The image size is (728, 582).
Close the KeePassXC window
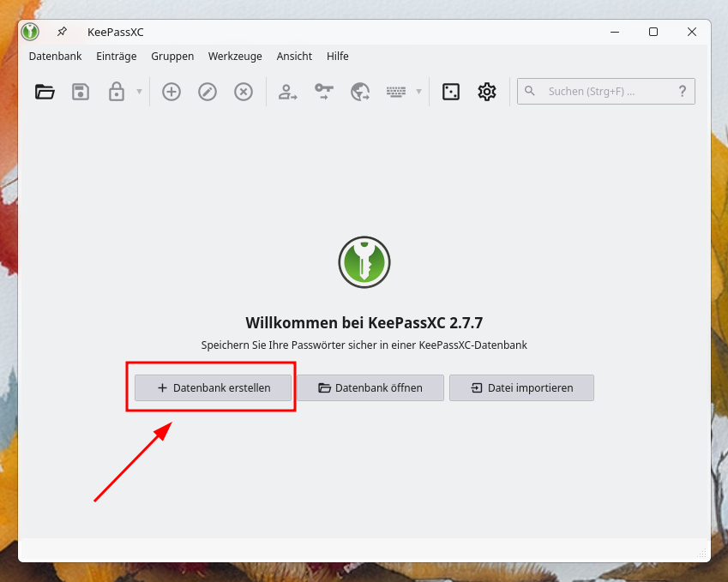[692, 32]
